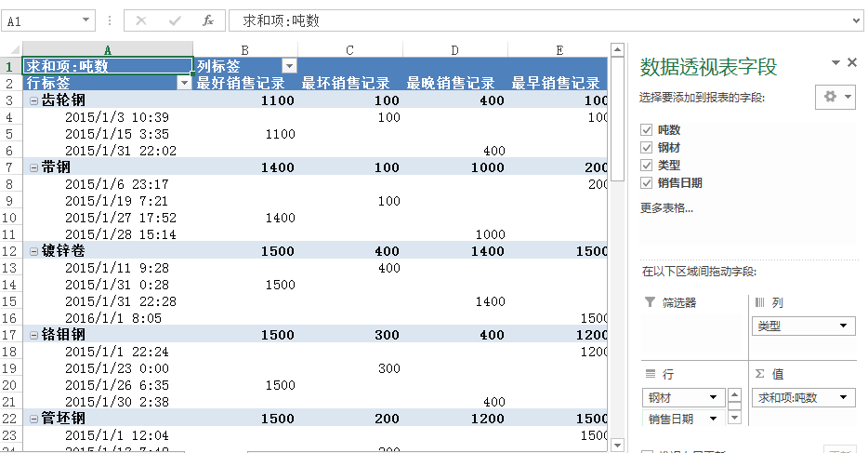Collapse the 带钢 group
The image size is (868, 453).
[x=33, y=167]
